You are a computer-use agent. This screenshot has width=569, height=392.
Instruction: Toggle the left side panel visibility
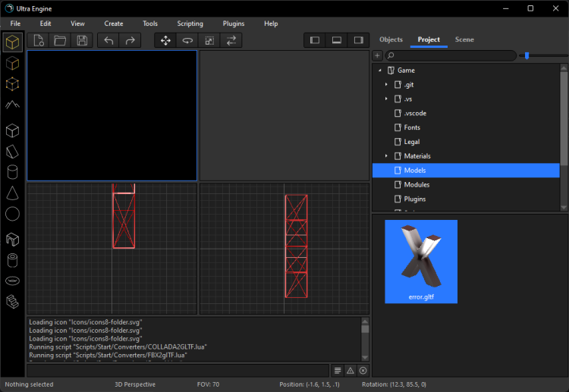click(x=315, y=40)
